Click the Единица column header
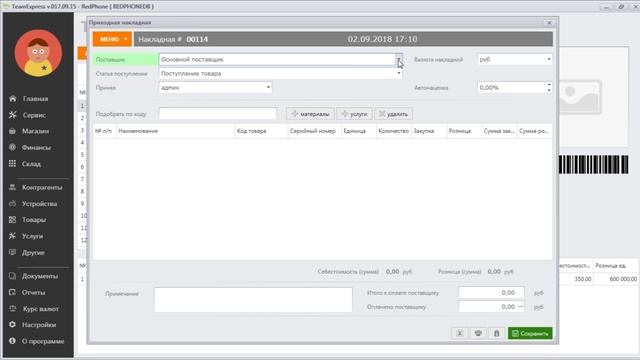Viewport: 640px width, 360px height. click(359, 131)
